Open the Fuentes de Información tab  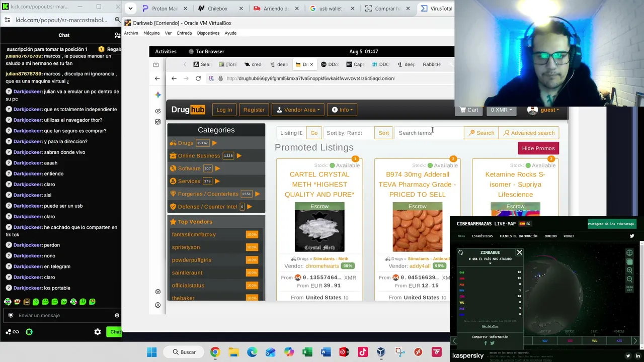point(519,236)
